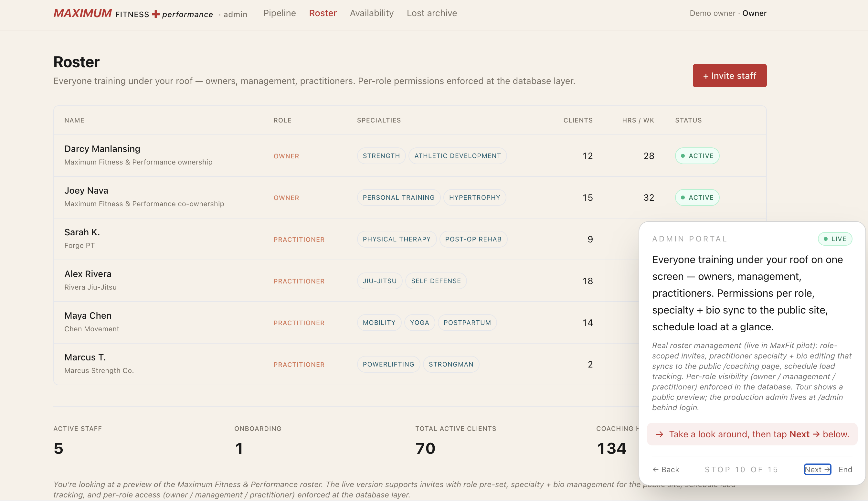Select the Roster tab
Image resolution: width=868 pixels, height=501 pixels.
[x=323, y=13]
